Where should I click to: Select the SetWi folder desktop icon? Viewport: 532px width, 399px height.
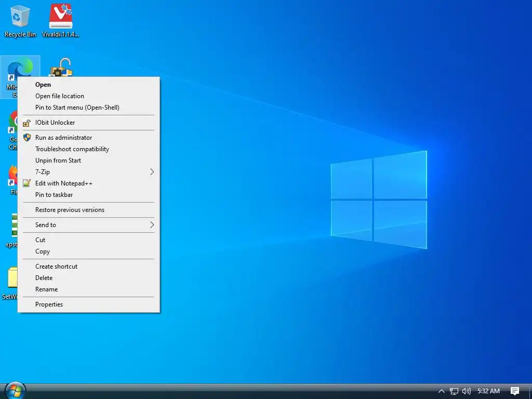[10, 283]
